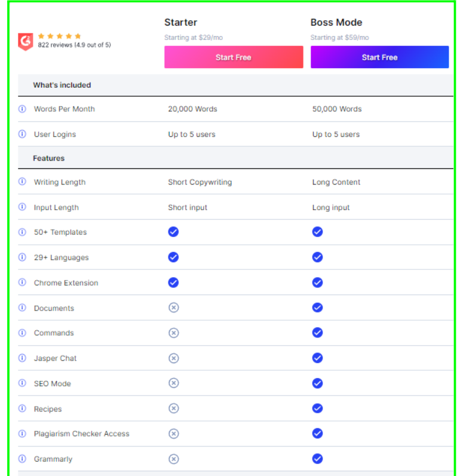Click Boss Mode checkmark for 50+ Templates
460x476 pixels.
click(x=317, y=232)
